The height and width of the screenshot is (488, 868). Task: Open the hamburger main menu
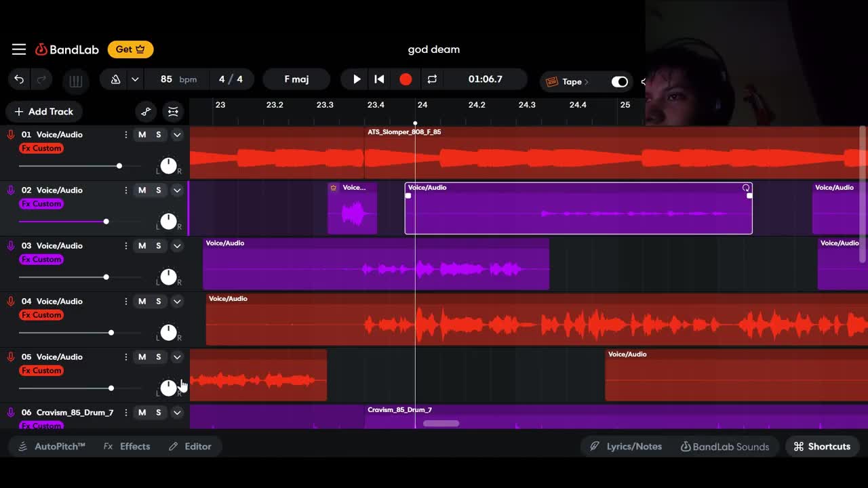click(19, 49)
